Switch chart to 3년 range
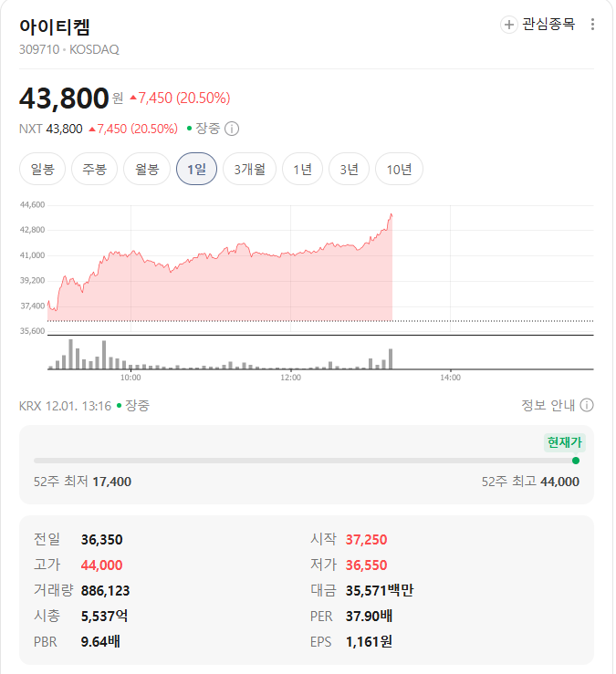Image resolution: width=616 pixels, height=674 pixels. pyautogui.click(x=349, y=169)
